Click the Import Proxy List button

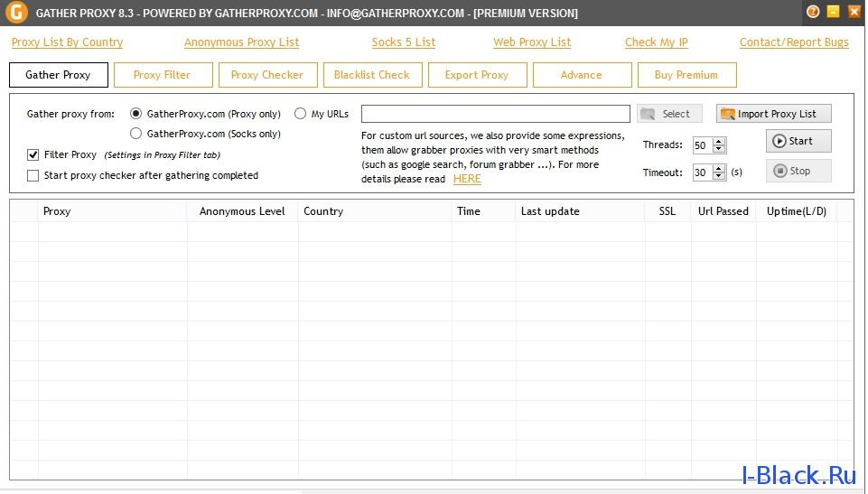tap(773, 114)
